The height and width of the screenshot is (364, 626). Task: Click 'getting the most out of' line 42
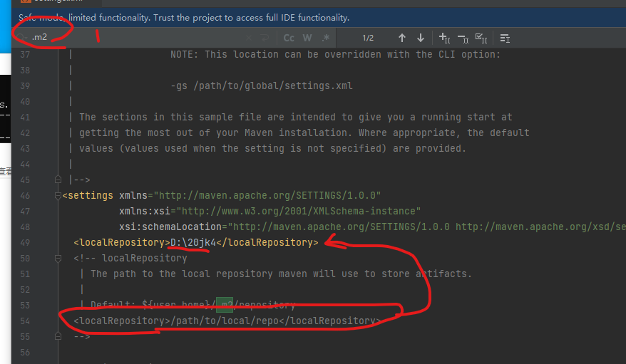click(x=304, y=132)
